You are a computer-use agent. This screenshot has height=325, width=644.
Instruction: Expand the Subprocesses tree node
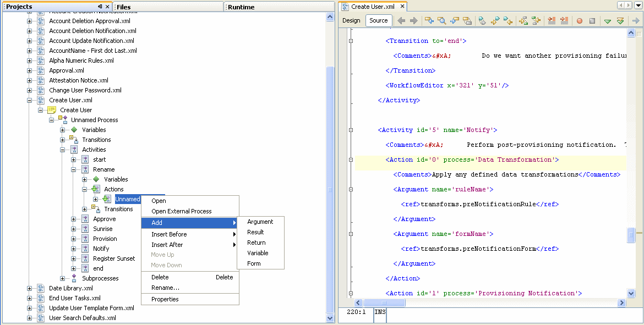click(x=62, y=278)
